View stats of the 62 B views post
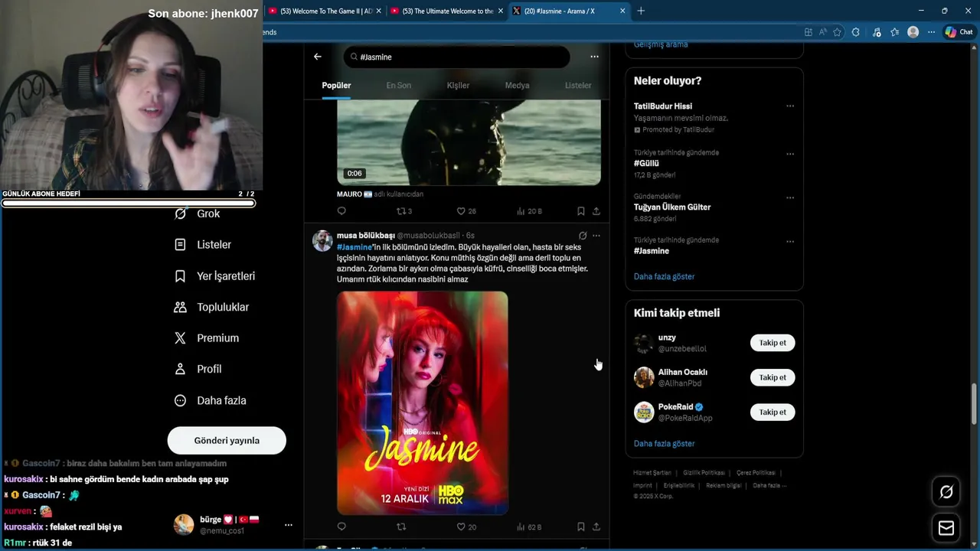The width and height of the screenshot is (980, 551). click(x=529, y=527)
